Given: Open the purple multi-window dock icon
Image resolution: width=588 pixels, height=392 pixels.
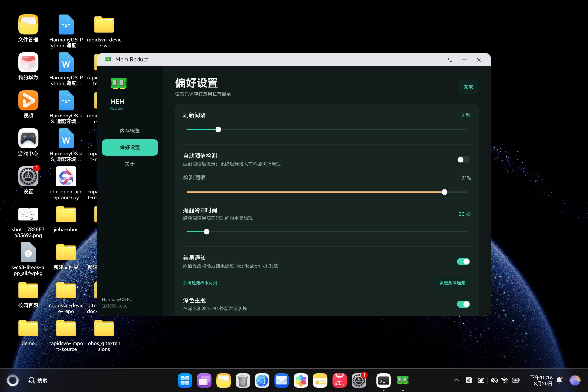Looking at the screenshot, I should point(204,381).
